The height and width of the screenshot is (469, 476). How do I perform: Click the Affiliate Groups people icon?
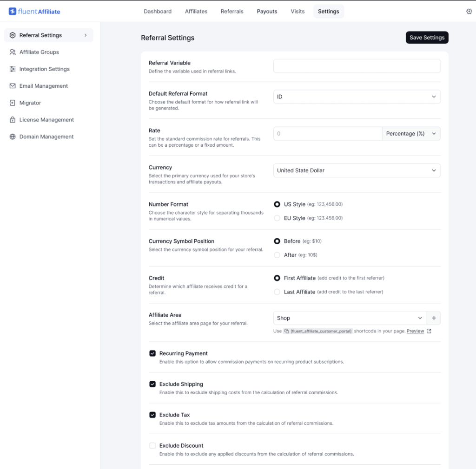point(13,52)
